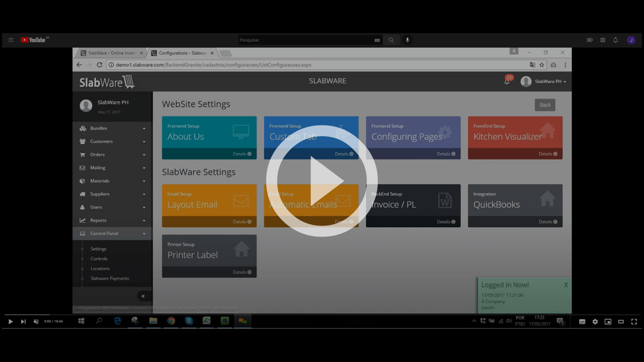
Task: Seek along the video progress bar
Action: (322, 314)
